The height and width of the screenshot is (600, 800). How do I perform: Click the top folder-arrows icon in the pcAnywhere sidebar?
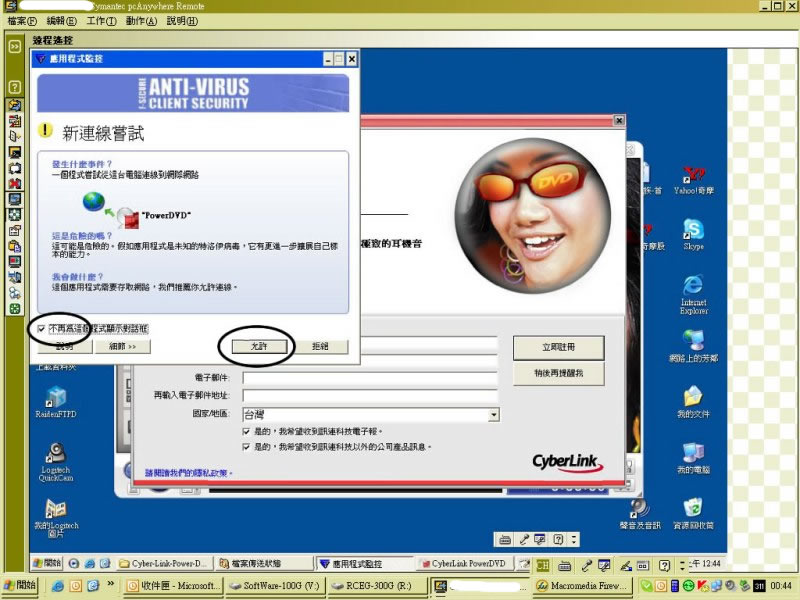15,105
